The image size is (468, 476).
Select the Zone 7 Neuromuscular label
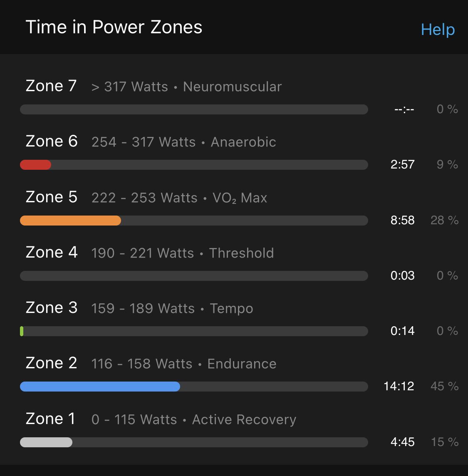(x=154, y=87)
